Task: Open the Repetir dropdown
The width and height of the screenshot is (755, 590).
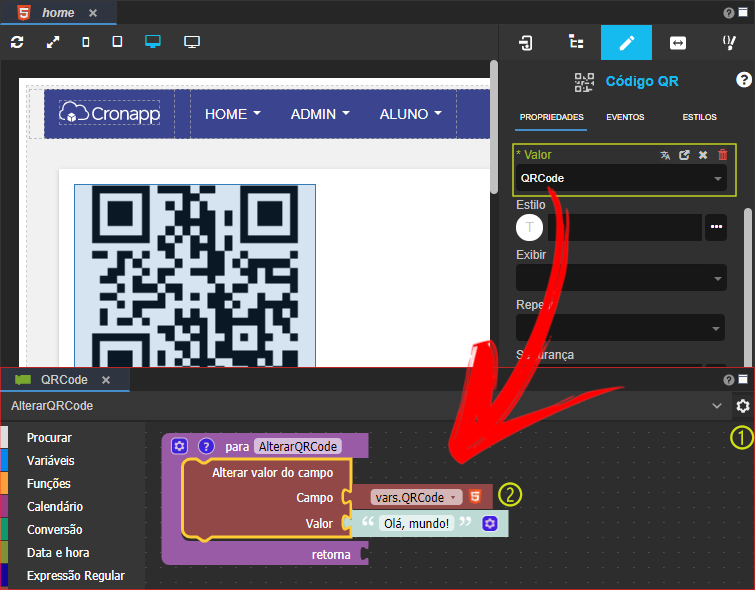Action: pos(620,328)
